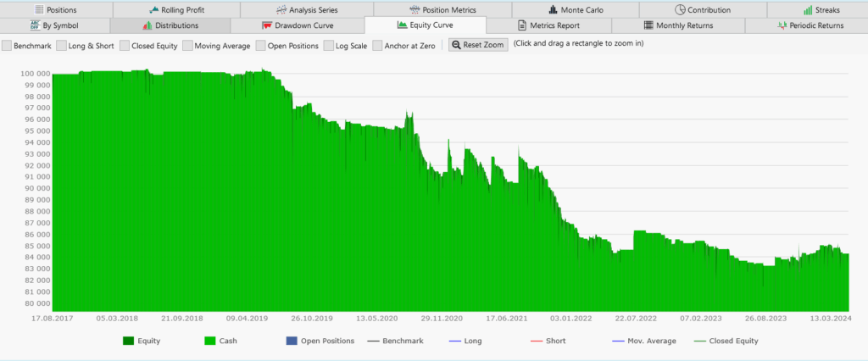Click the Mov. Average legend entry
This screenshot has height=361, width=868.
coord(644,341)
